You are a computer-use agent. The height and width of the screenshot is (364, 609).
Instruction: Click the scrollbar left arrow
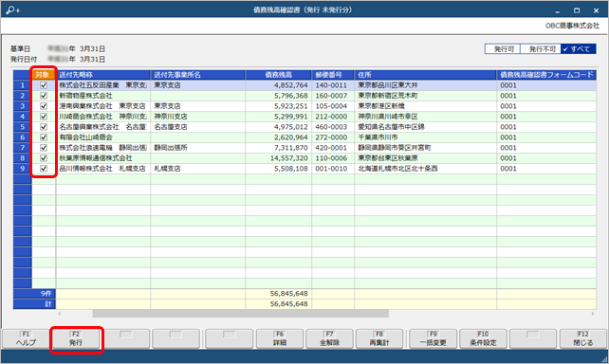pyautogui.click(x=60, y=314)
